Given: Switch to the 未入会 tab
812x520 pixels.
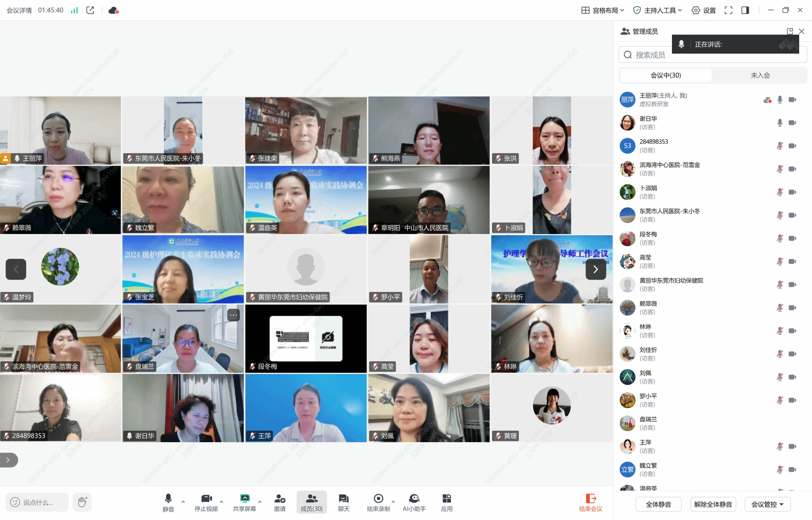Looking at the screenshot, I should pos(760,75).
